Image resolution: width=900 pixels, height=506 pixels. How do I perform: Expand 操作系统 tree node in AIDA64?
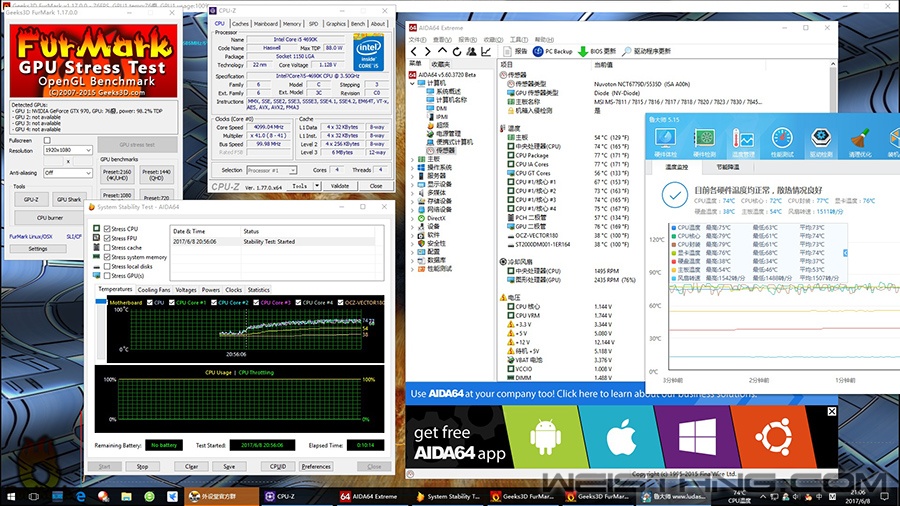412,168
